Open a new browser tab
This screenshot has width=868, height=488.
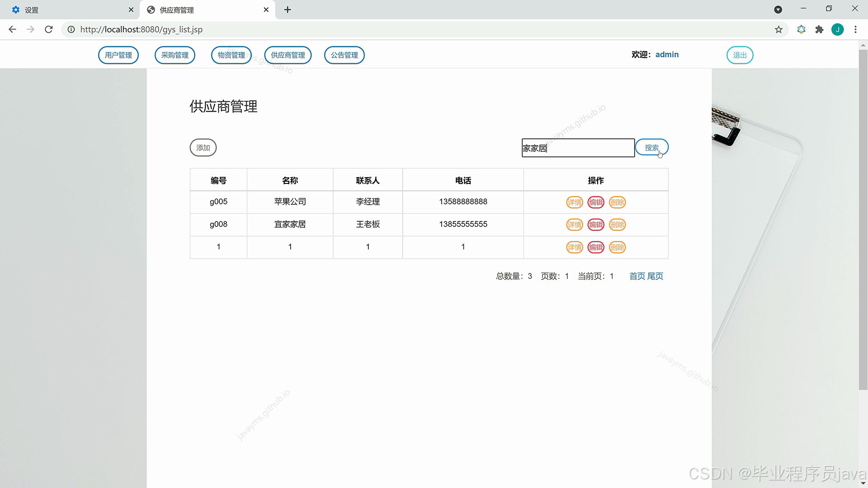[288, 9]
